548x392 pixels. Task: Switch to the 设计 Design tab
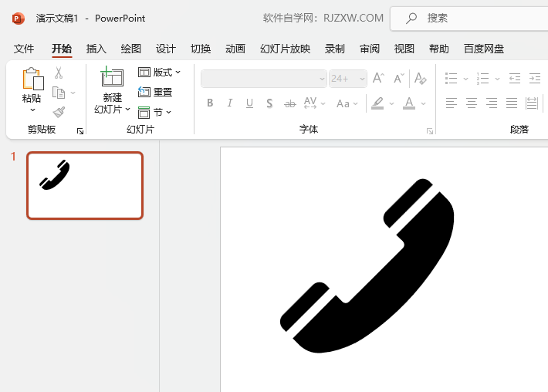166,49
